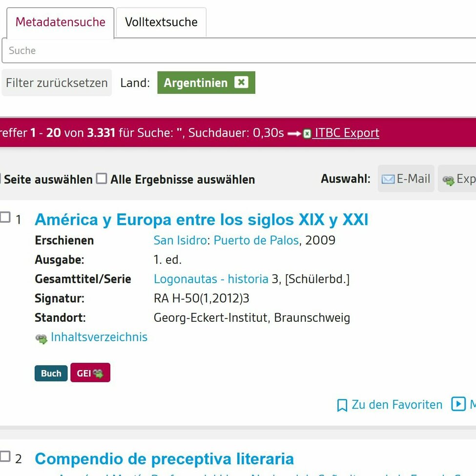This screenshot has height=476, width=476.
Task: Click the Buch type badge
Action: pos(51,373)
